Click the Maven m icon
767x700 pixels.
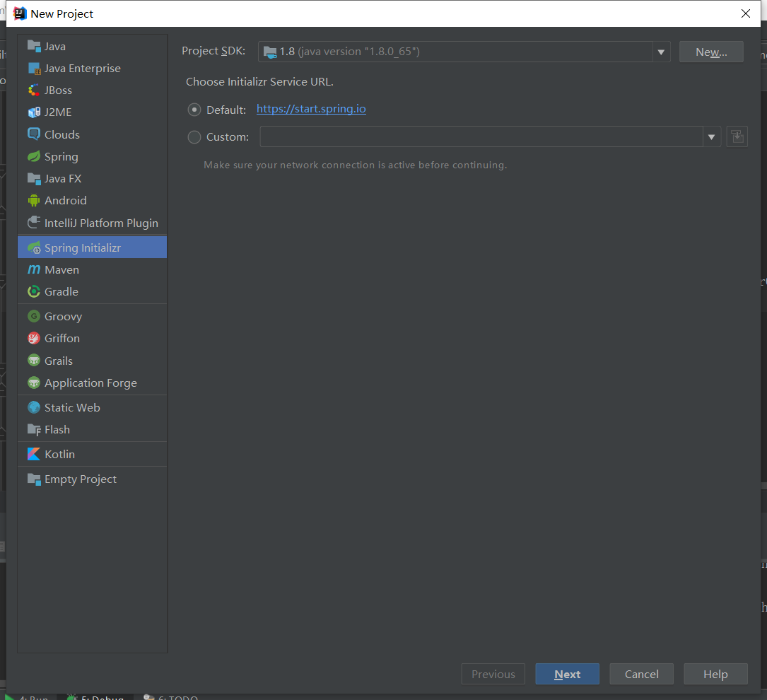pyautogui.click(x=34, y=269)
